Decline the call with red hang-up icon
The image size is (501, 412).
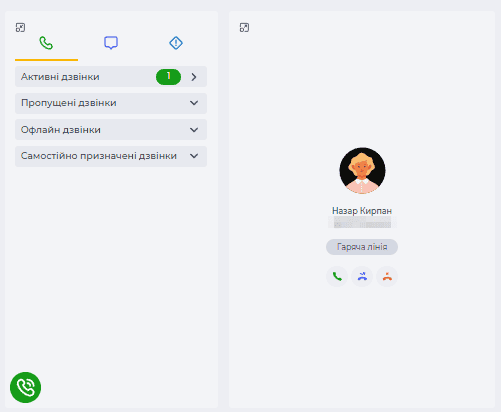tap(387, 276)
